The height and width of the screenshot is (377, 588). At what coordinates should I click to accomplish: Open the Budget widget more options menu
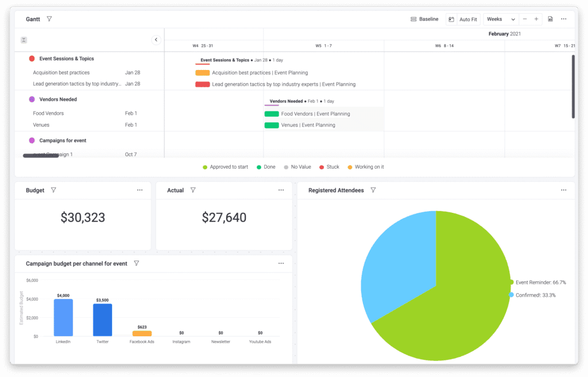[x=140, y=190]
